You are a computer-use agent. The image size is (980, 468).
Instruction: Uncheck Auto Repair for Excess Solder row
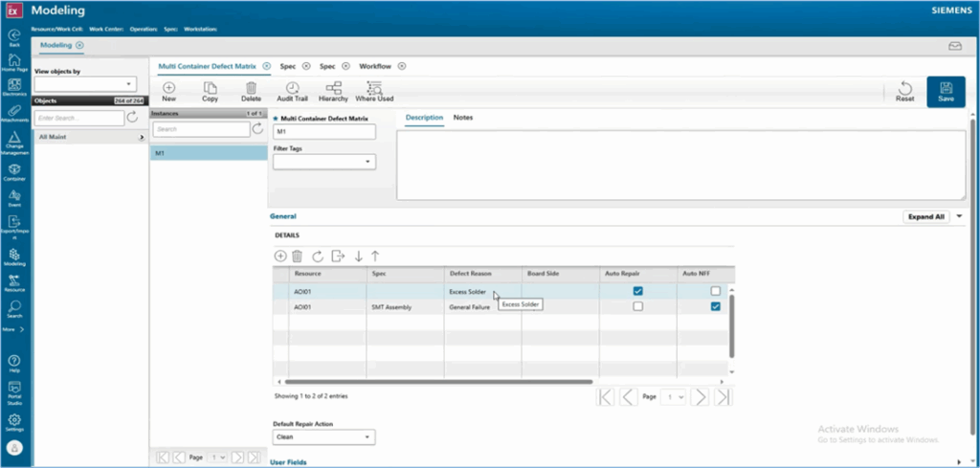pos(637,291)
